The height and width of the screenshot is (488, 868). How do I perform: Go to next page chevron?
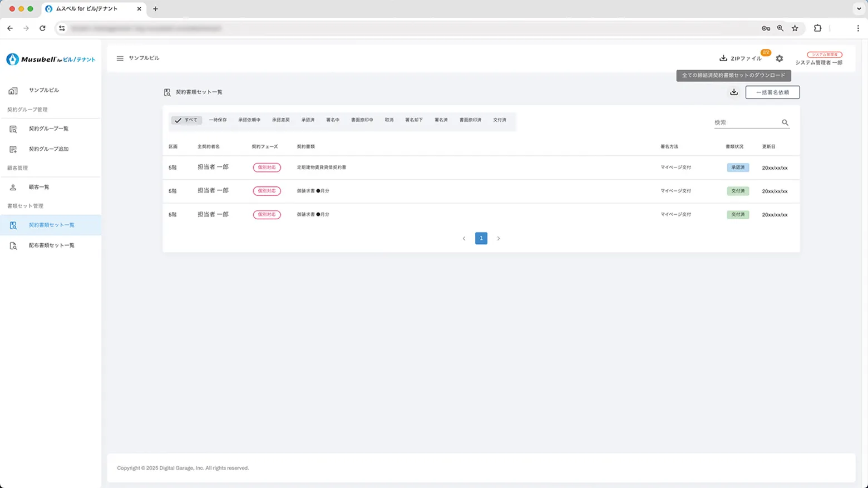[499, 239]
